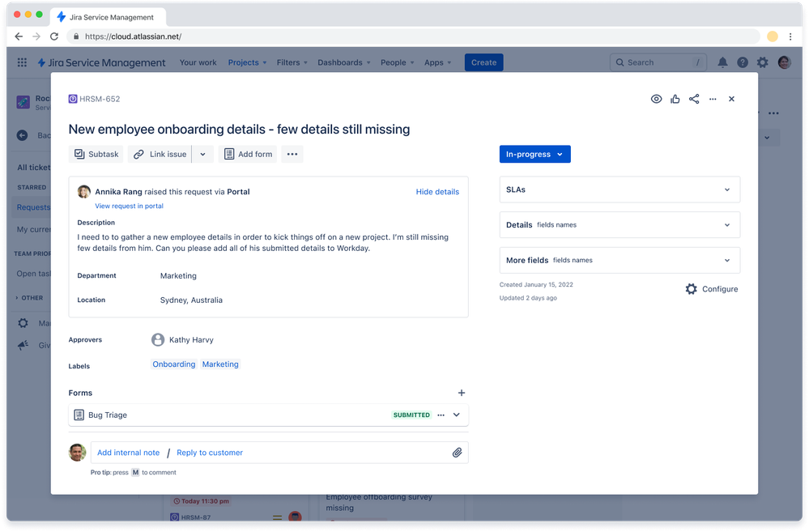Viewport: 809px width, 532px height.
Task: Open Bug Triage form options ellipsis
Action: tap(441, 415)
